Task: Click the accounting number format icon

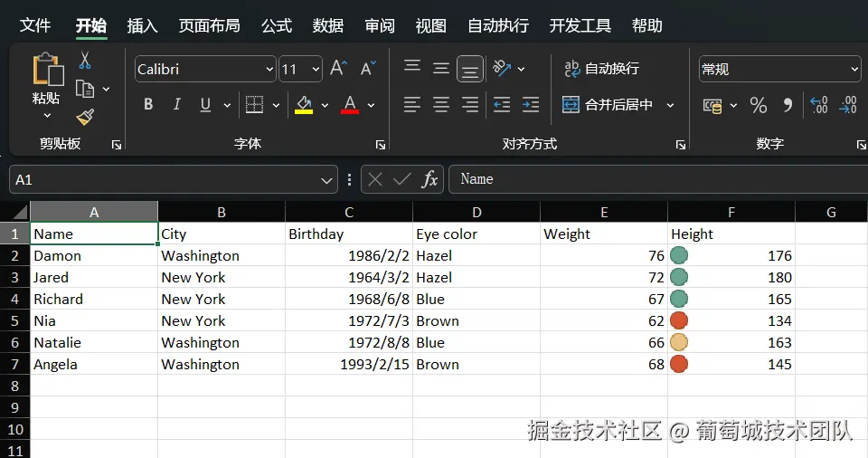Action: point(712,105)
